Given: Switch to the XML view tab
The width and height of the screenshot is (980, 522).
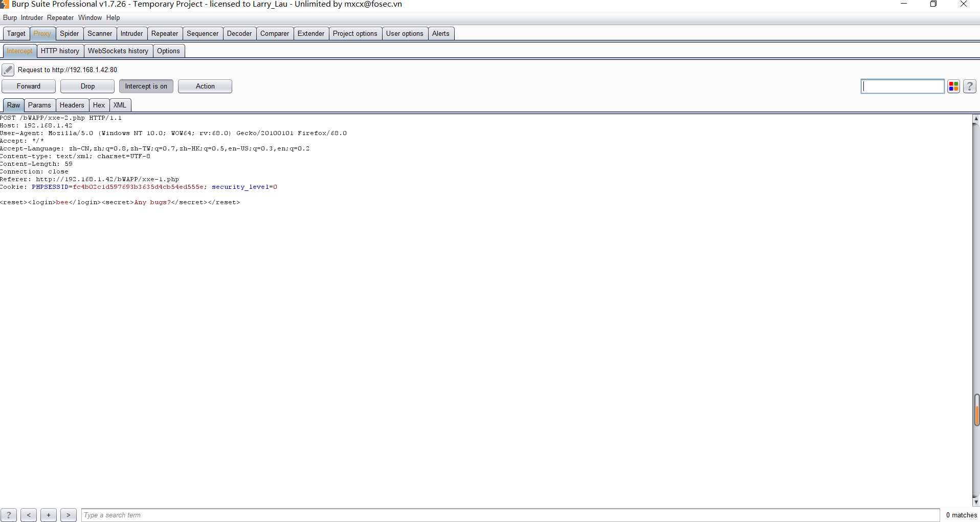Looking at the screenshot, I should click(120, 105).
